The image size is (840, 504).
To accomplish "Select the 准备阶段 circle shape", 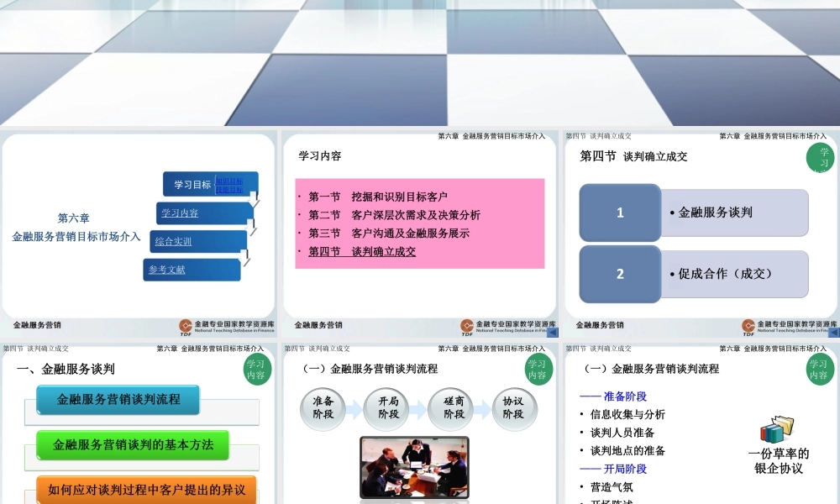I will click(x=323, y=410).
